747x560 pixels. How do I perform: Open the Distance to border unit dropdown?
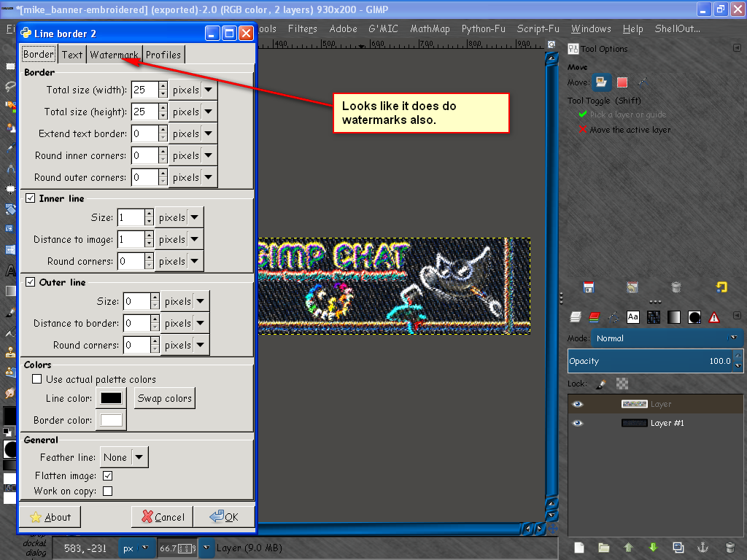185,323
